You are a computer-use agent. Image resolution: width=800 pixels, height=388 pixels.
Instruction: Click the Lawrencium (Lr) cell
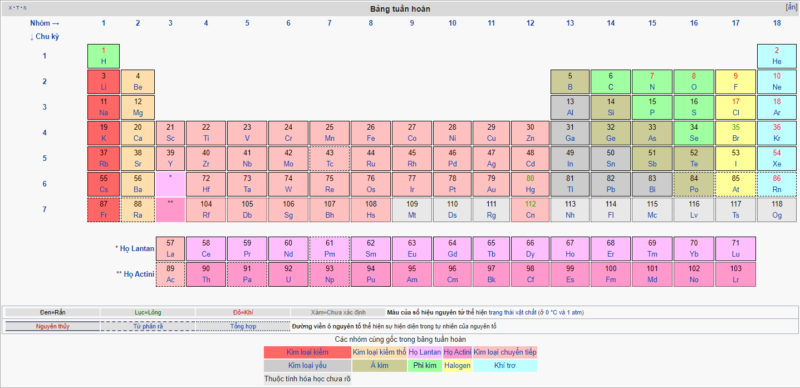click(735, 274)
